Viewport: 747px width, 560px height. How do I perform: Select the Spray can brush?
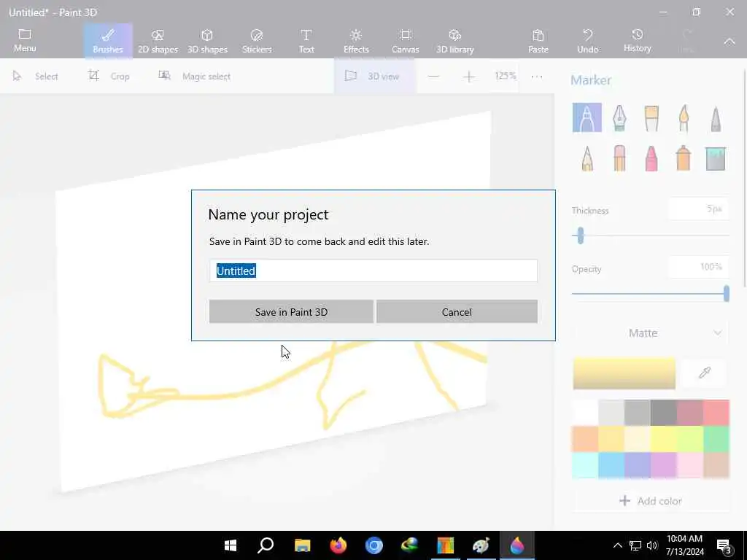[x=684, y=157]
